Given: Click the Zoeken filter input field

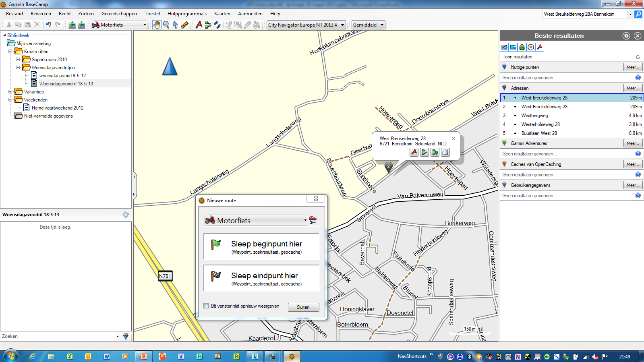Looking at the screenshot, I should pyautogui.click(x=58, y=336).
